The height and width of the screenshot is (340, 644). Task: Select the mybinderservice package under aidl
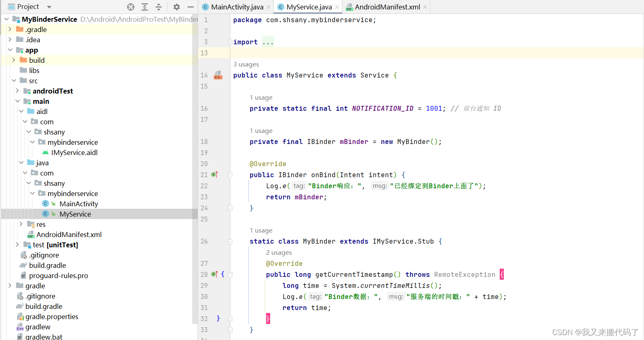pyautogui.click(x=73, y=142)
